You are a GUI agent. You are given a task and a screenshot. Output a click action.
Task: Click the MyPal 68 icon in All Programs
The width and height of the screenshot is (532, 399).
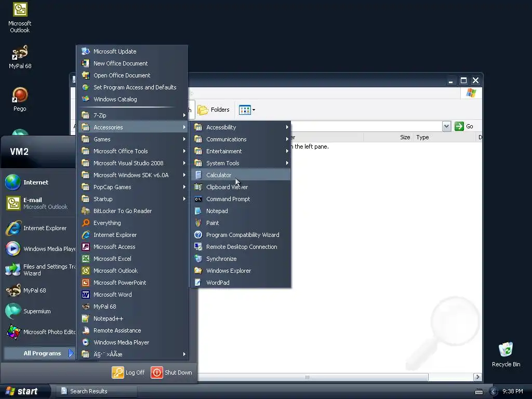coord(86,307)
